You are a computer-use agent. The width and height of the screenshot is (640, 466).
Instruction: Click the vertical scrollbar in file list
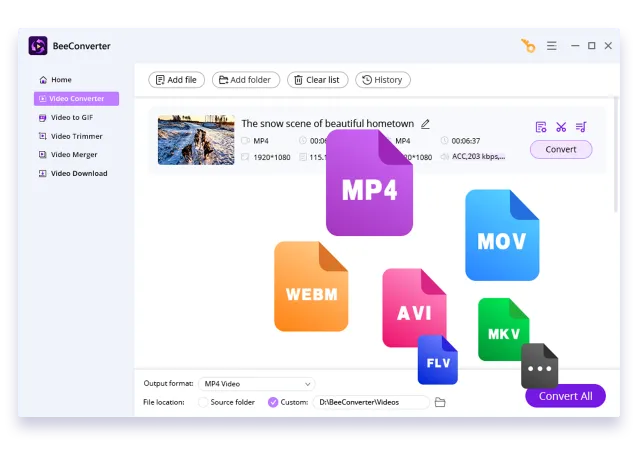coord(616,154)
